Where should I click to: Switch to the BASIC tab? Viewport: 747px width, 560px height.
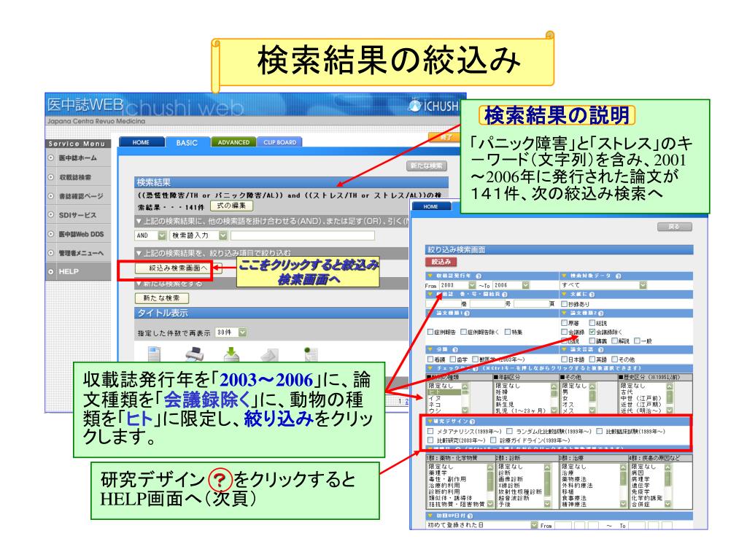point(187,143)
